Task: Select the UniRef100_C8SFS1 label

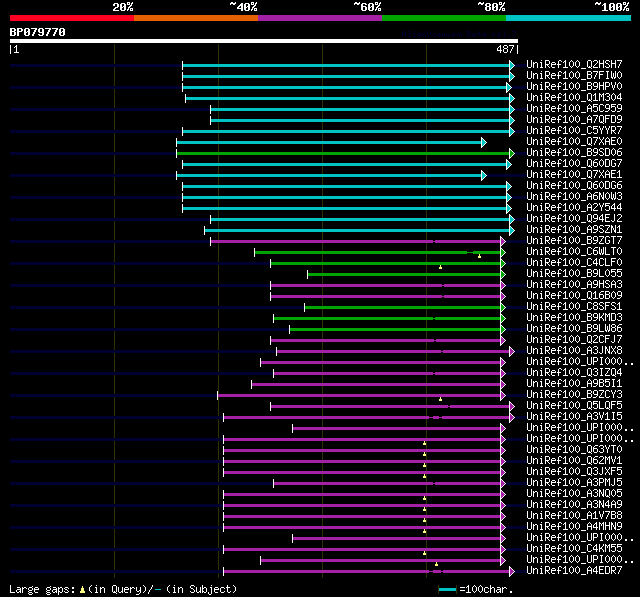Action: click(x=574, y=307)
